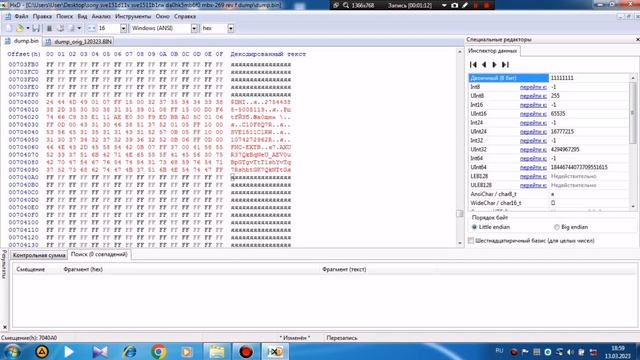Screen dimensions: 640x360
Task: Expand the bytes-per-row 16 dropdown
Action: (123, 28)
